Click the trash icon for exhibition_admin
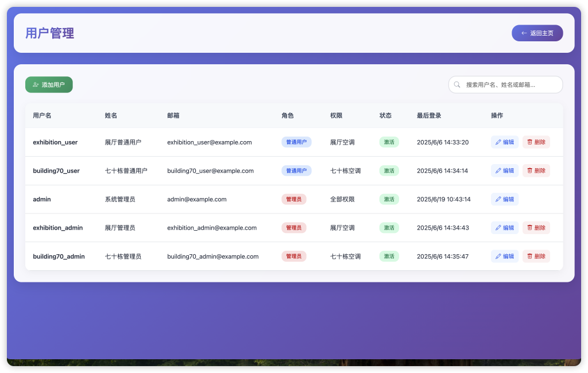 [530, 228]
